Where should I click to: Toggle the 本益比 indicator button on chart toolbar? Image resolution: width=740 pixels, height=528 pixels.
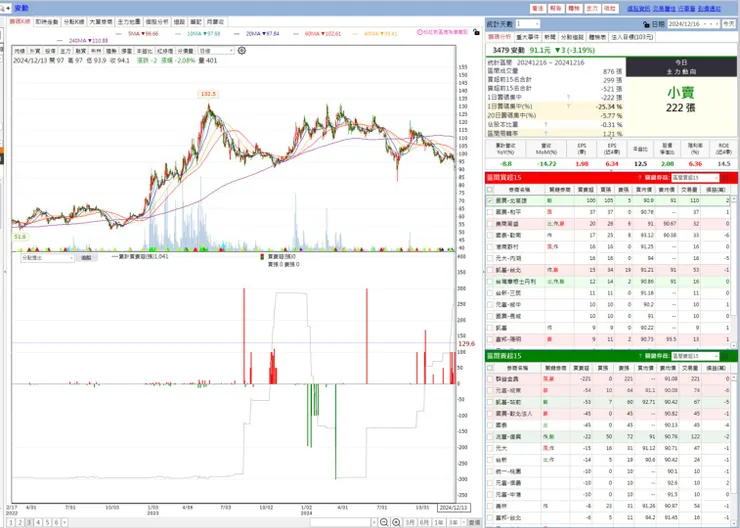click(144, 50)
